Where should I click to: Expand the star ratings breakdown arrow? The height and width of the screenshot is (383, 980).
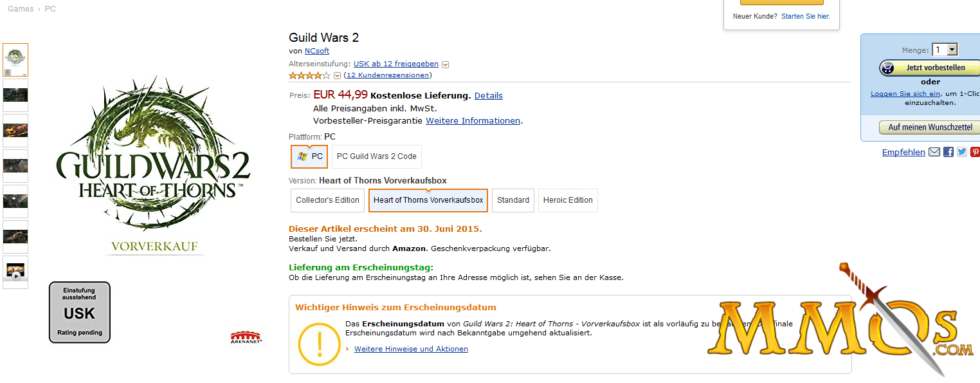tap(337, 76)
